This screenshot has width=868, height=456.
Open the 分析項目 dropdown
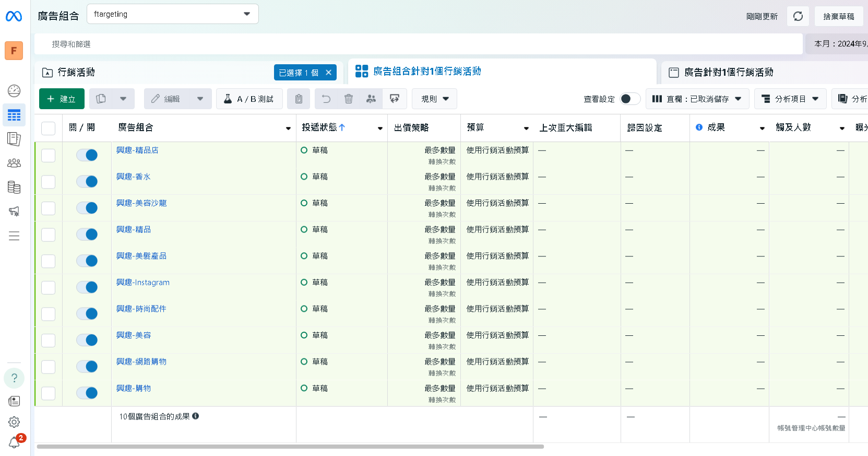pyautogui.click(x=790, y=99)
